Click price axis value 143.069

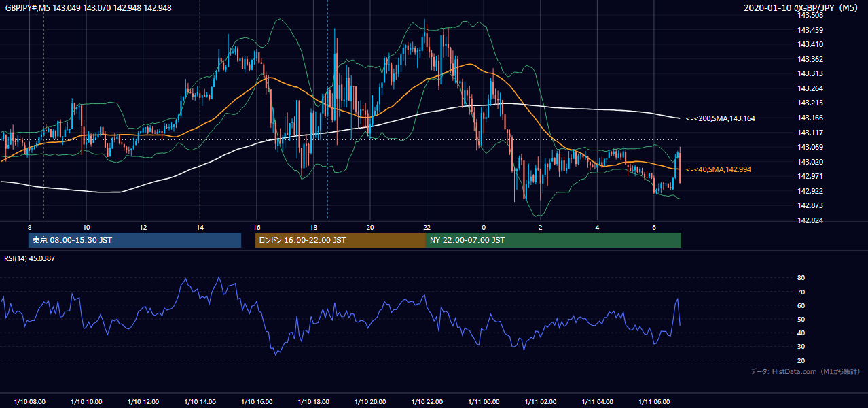tap(810, 147)
